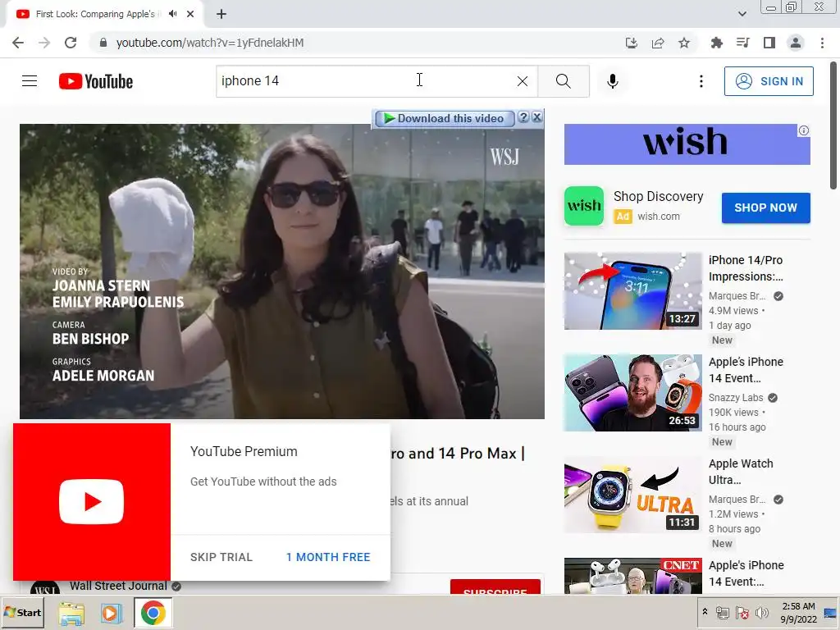Close the Download this video bar

[536, 117]
